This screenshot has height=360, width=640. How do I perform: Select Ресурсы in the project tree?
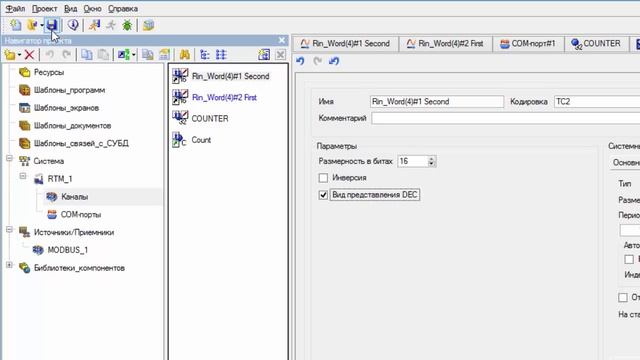tap(49, 72)
